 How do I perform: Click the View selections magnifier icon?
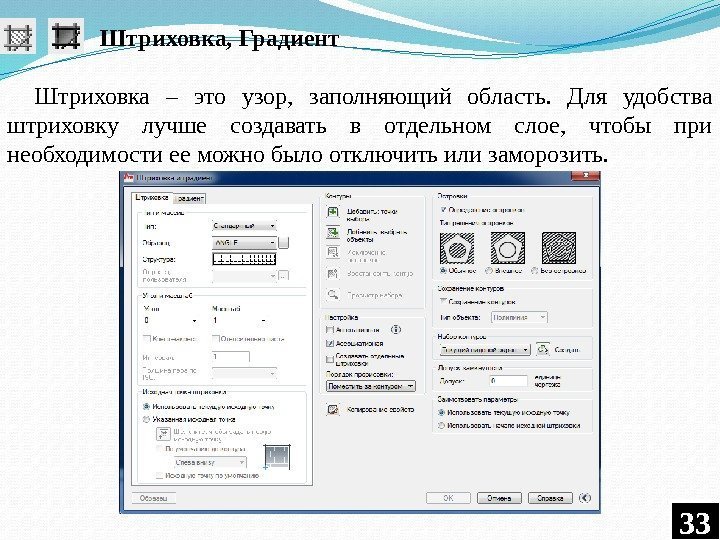pyautogui.click(x=332, y=295)
